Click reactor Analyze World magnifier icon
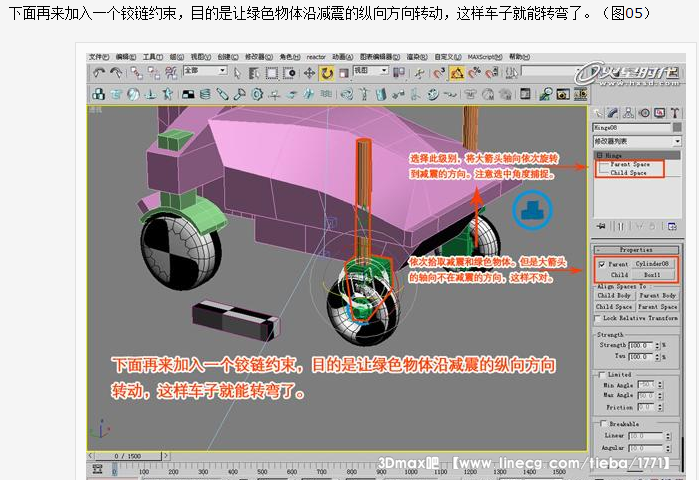 [x=546, y=94]
